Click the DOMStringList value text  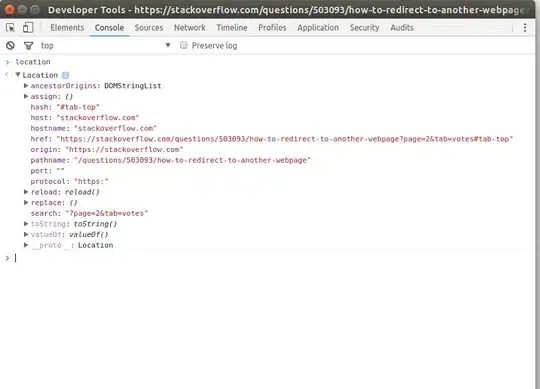coord(133,86)
